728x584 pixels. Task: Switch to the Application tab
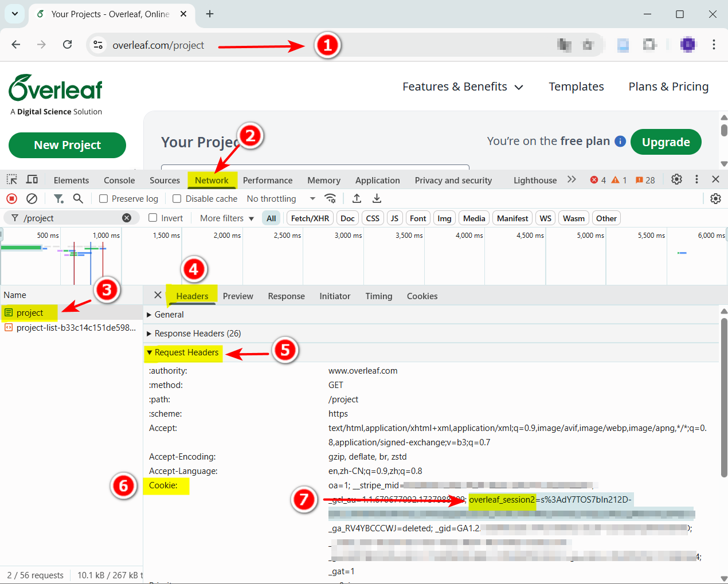point(378,180)
